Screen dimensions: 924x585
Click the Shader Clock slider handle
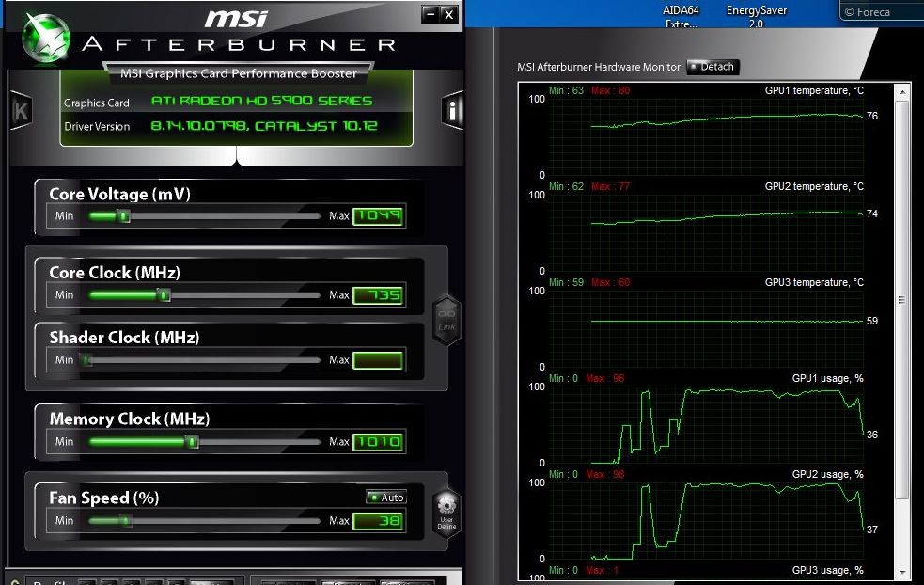[86, 359]
